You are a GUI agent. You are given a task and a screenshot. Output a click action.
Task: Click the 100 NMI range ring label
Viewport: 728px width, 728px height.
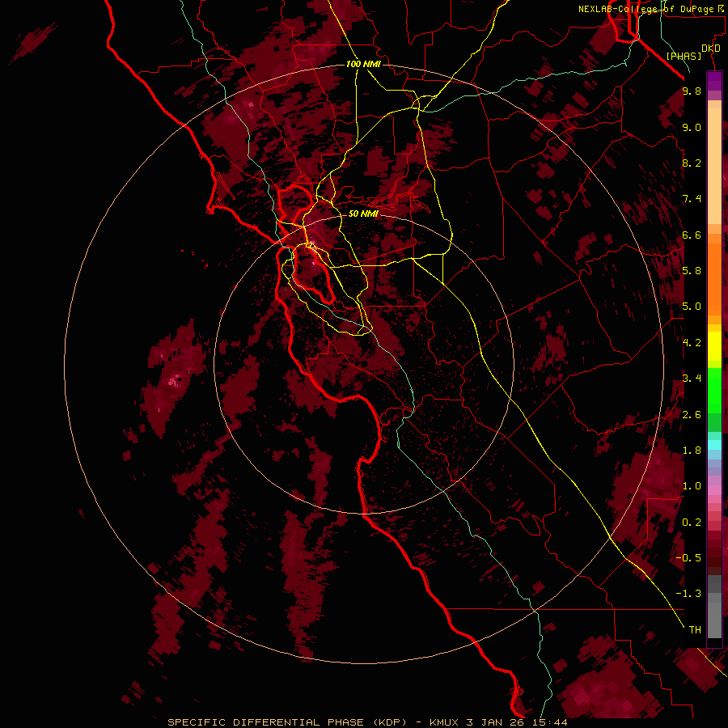pos(363,64)
